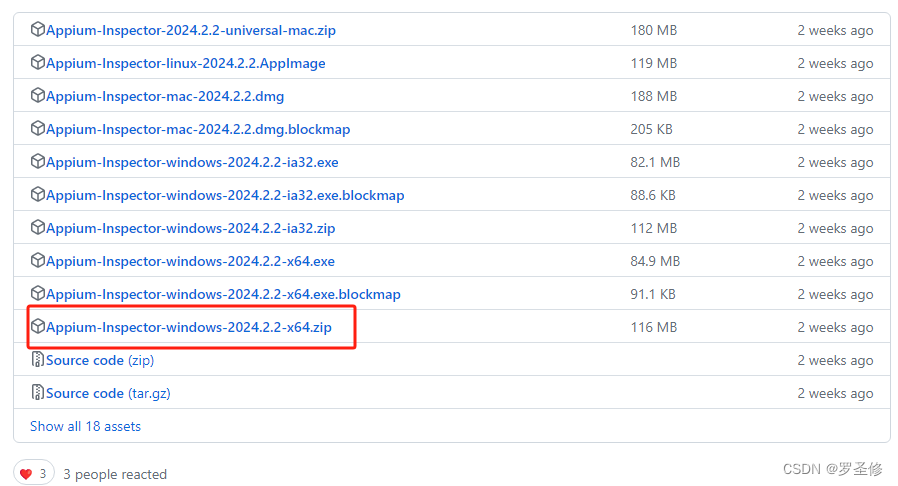Click the 84.9 MB size text
The width and height of the screenshot is (898, 486).
coord(655,262)
